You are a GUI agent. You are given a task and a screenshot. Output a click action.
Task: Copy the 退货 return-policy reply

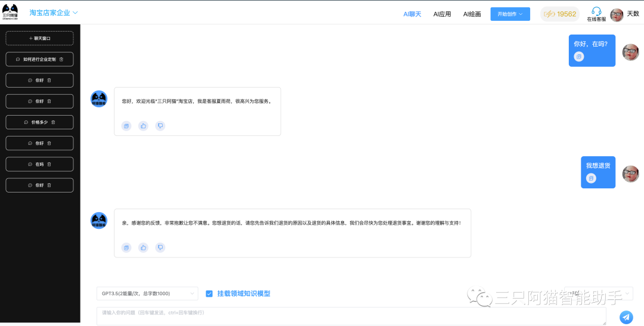tap(126, 247)
